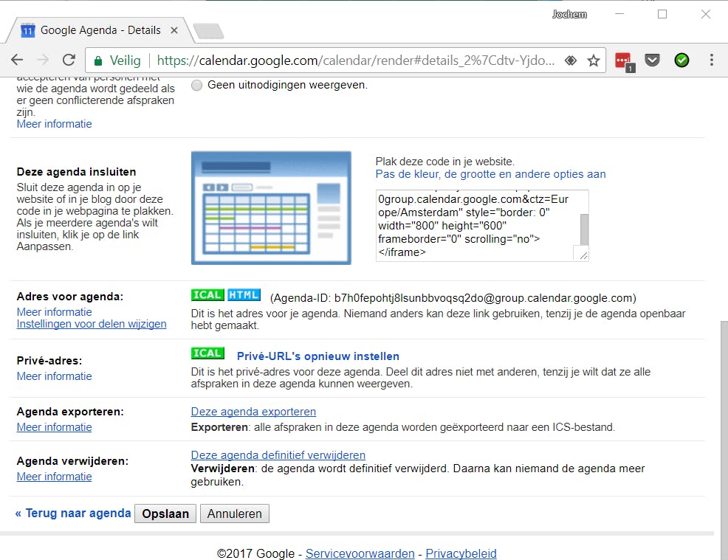Open a new browser tab
The width and height of the screenshot is (728, 560).
[208, 31]
